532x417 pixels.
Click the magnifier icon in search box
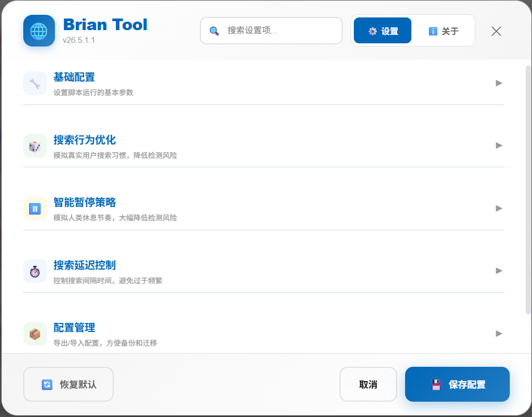click(x=214, y=31)
